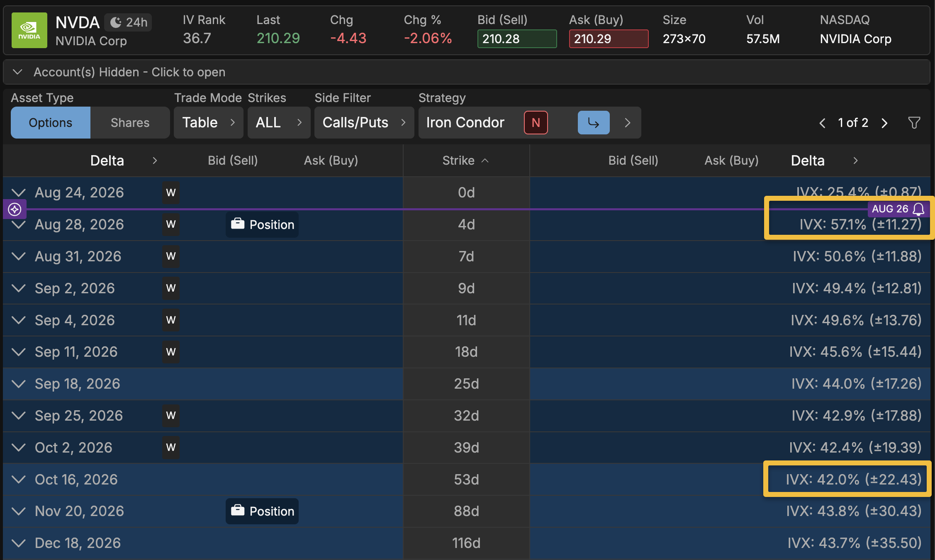Click the 1 of 2 page indicator
Image resolution: width=935 pixels, height=560 pixels.
click(853, 123)
